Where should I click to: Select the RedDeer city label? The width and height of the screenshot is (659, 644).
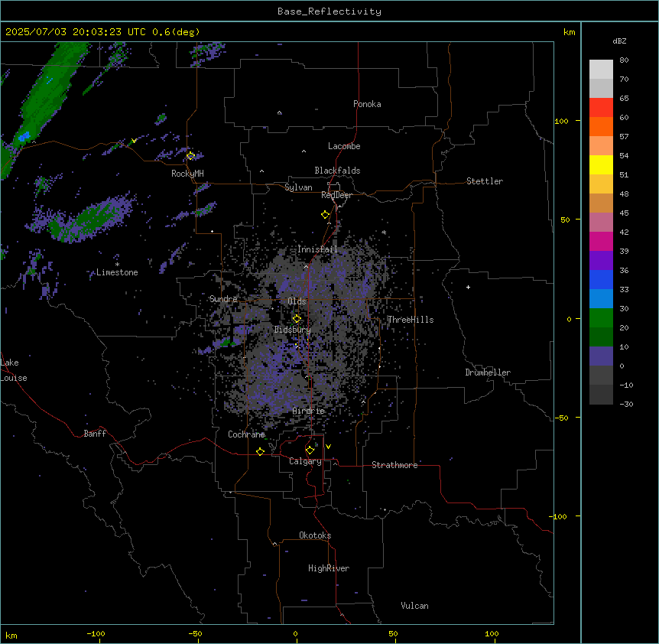coord(336,195)
